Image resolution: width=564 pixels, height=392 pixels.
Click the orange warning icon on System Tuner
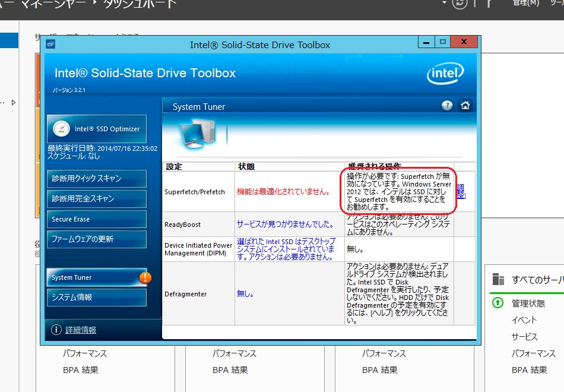coord(145,277)
